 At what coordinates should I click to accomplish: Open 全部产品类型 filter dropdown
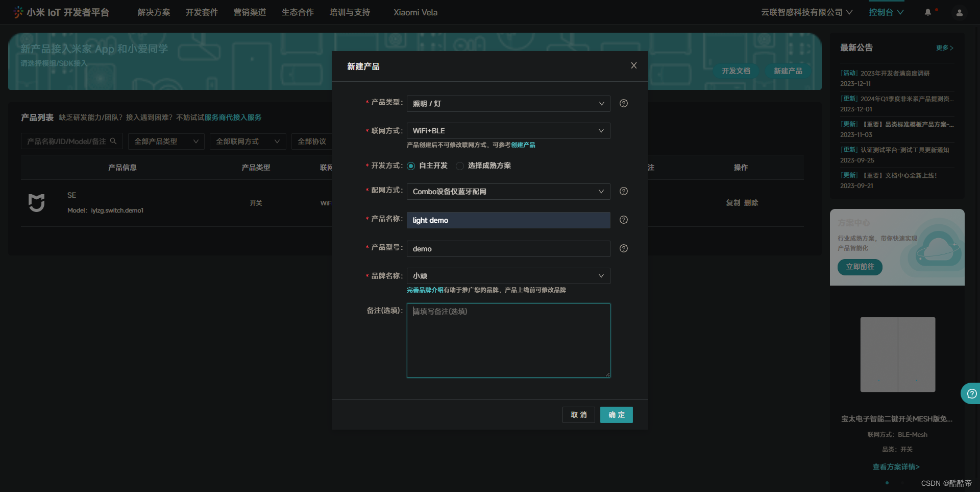166,142
